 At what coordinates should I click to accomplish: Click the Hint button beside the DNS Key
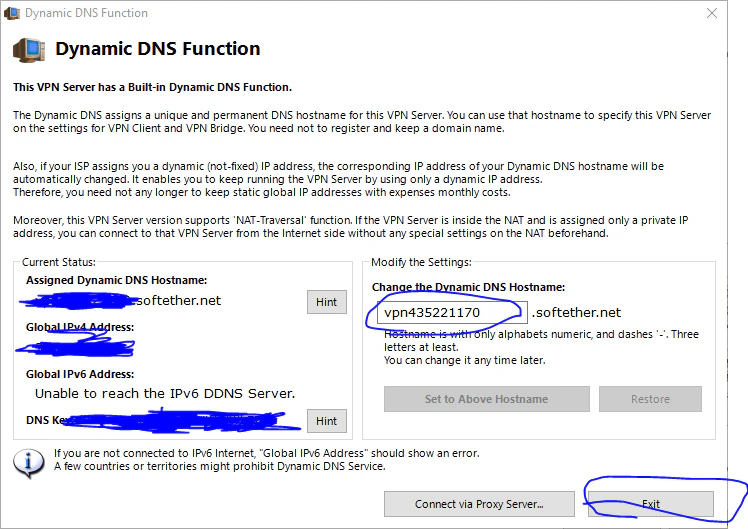point(327,421)
